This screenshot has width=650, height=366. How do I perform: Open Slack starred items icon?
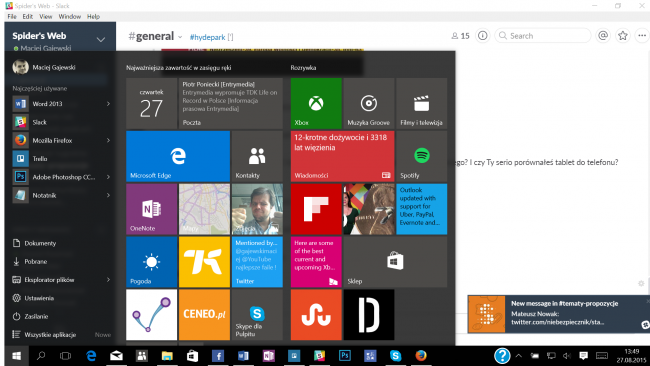click(x=623, y=36)
